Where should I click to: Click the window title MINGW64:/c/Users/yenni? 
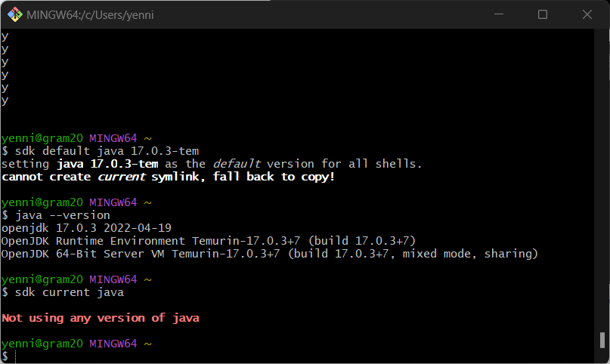90,15
